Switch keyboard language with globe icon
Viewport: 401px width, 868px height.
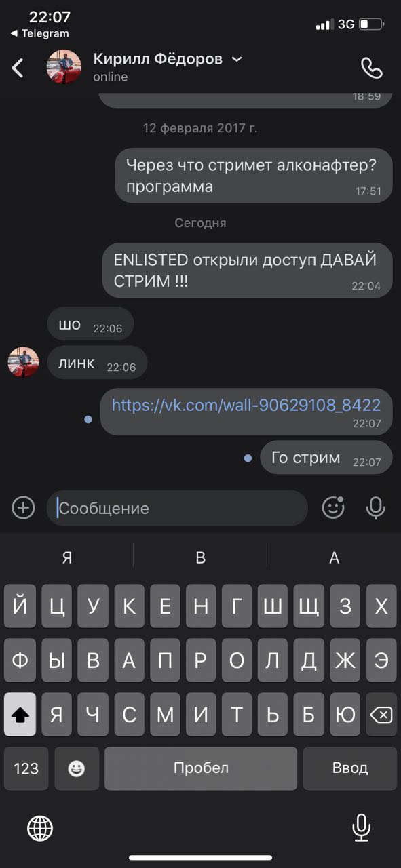[40, 827]
